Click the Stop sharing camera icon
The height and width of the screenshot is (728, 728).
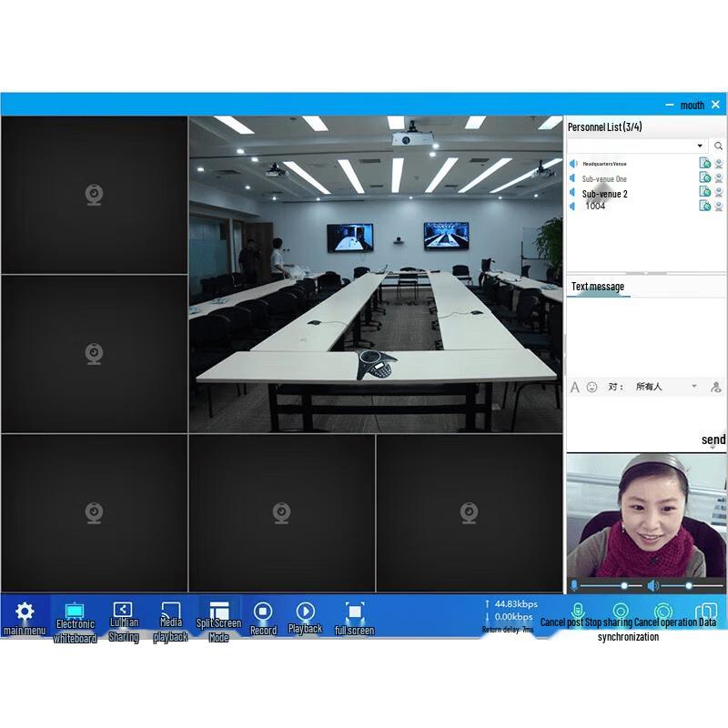[621, 610]
